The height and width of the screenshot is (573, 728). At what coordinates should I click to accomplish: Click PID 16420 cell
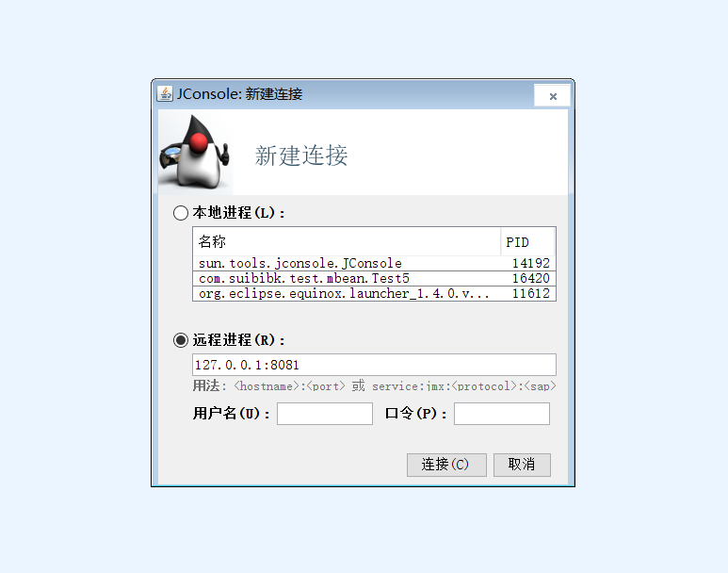pyautogui.click(x=530, y=278)
